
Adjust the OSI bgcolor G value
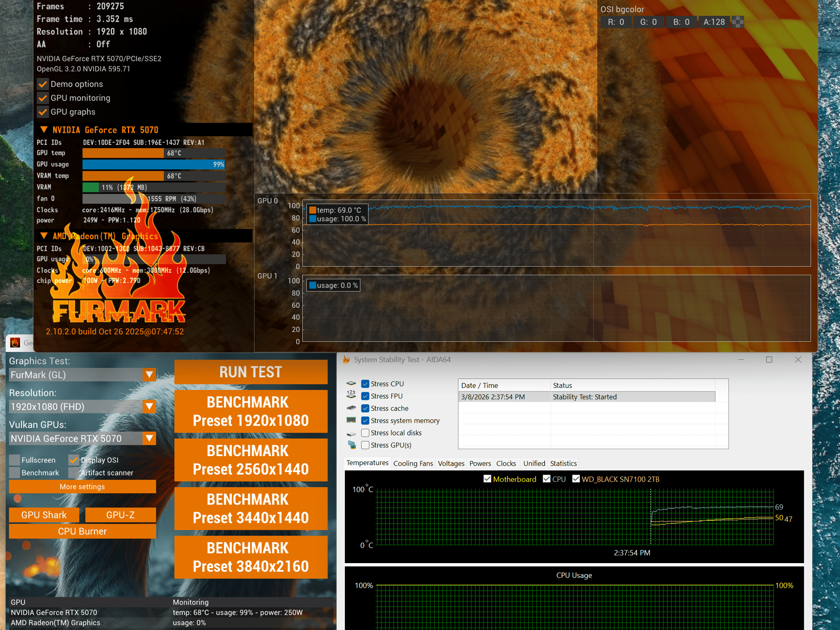[x=648, y=22]
